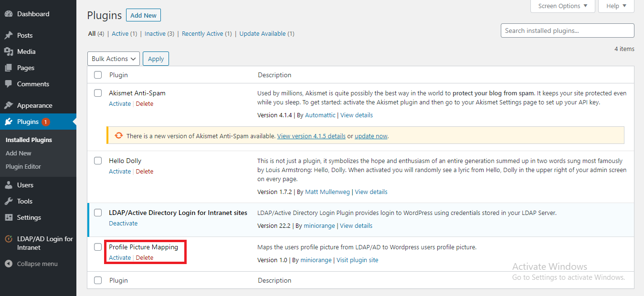The height and width of the screenshot is (296, 644).
Task: Expand the Screen Options panel
Action: pyautogui.click(x=562, y=6)
